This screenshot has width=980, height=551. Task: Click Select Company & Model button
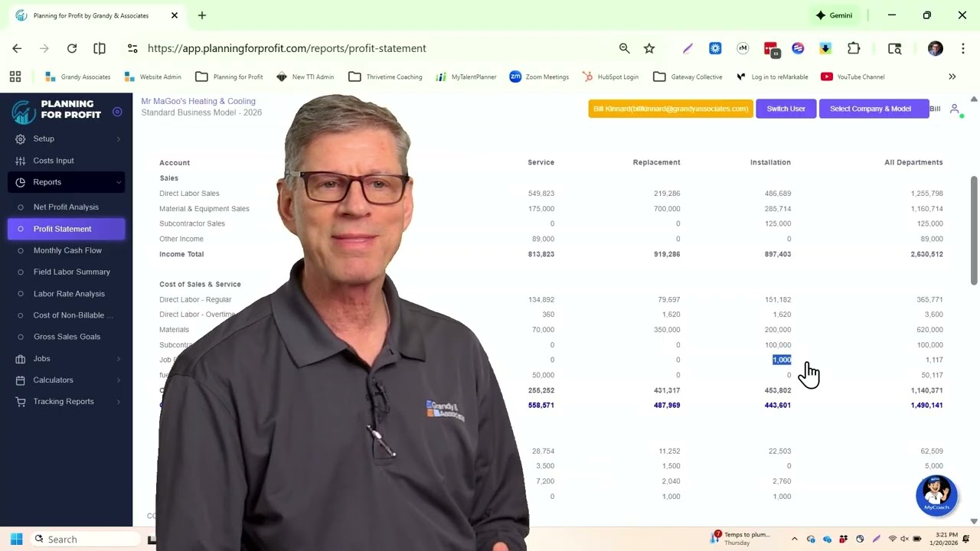(x=874, y=109)
